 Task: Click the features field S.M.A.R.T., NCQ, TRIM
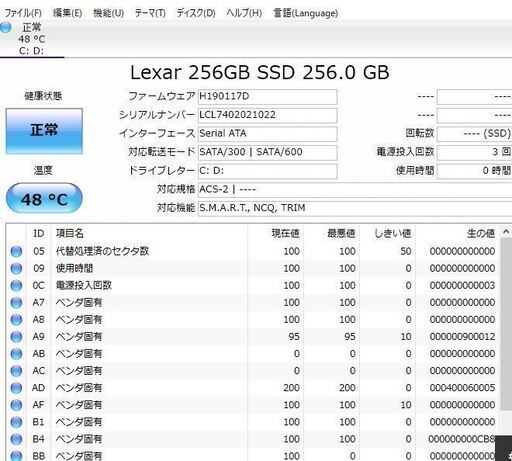point(355,208)
